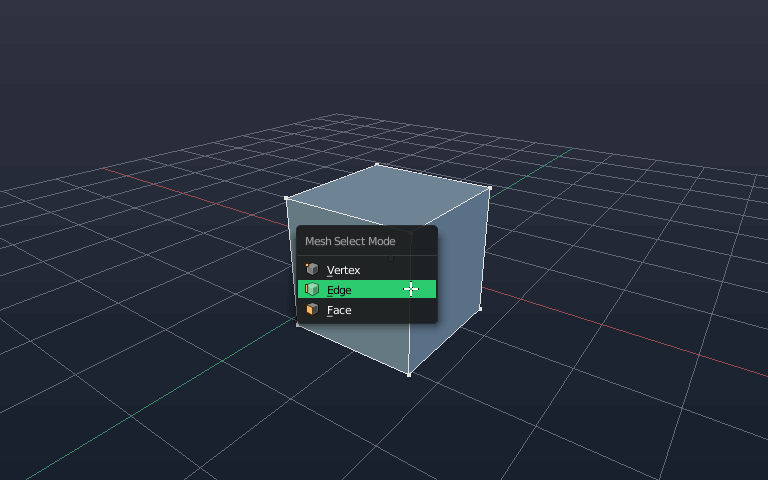This screenshot has height=480, width=768.
Task: Click the Edge mode cube icon
Action: pyautogui.click(x=312, y=289)
